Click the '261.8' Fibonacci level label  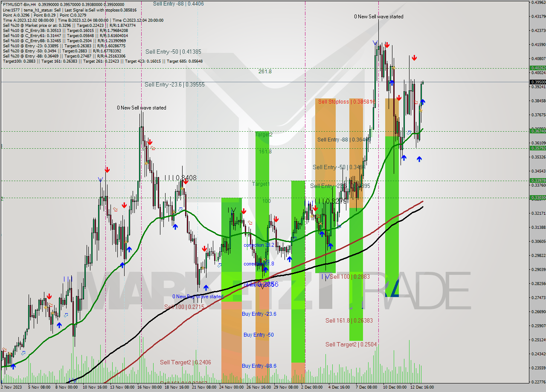[265, 71]
